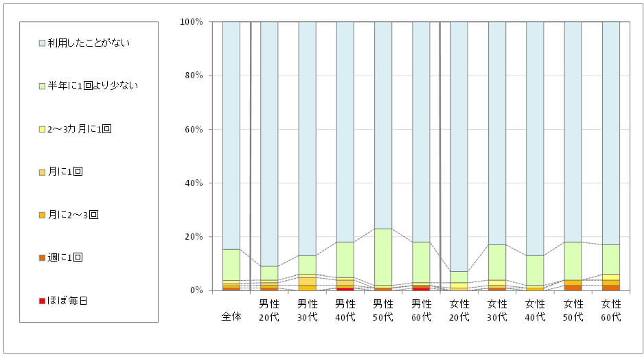Click the 週に1回 legend swatch
This screenshot has width=644, height=357.
(42, 257)
